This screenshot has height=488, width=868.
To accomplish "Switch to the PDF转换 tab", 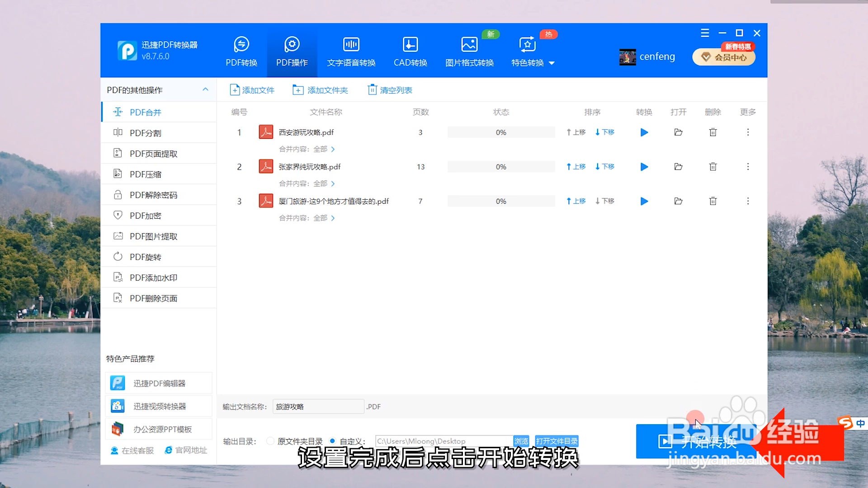I will tap(241, 51).
